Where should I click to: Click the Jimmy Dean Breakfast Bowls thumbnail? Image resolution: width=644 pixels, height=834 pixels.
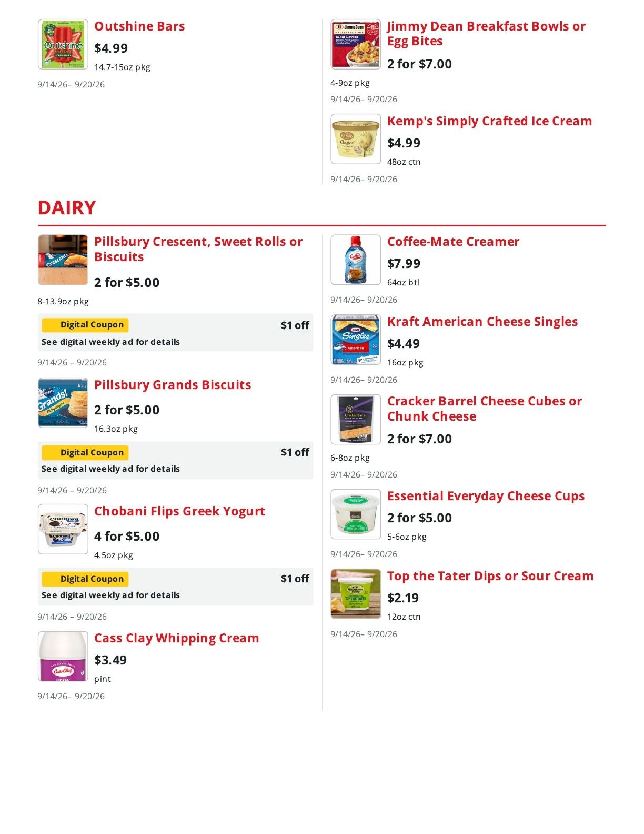point(356,44)
